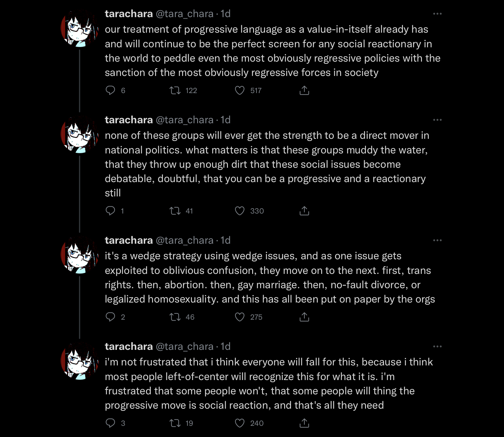Reply to the tweet about progressive language
Viewport: 504px width, 437px height.
click(110, 90)
